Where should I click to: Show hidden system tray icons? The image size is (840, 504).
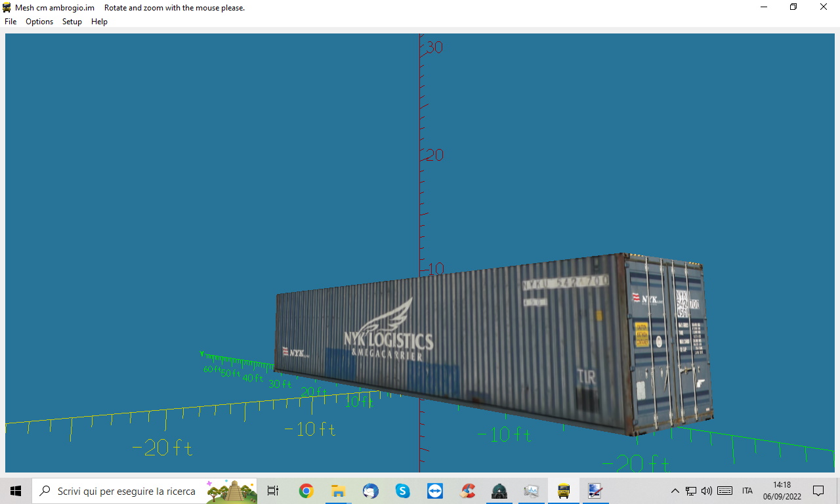pyautogui.click(x=675, y=491)
